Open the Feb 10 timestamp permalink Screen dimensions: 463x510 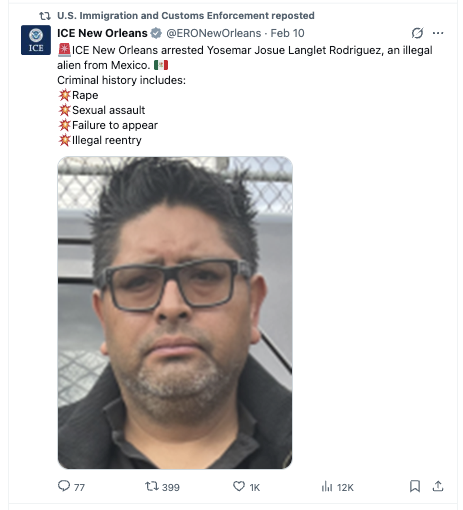tap(287, 33)
